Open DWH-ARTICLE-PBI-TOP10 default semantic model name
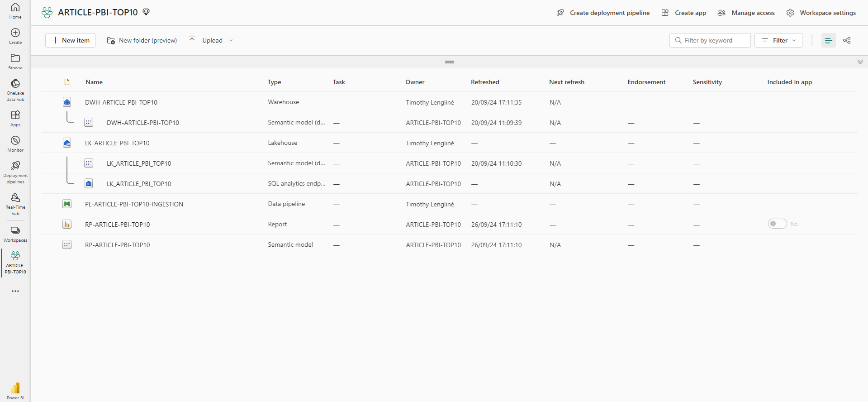Image resolution: width=868 pixels, height=402 pixels. (143, 123)
